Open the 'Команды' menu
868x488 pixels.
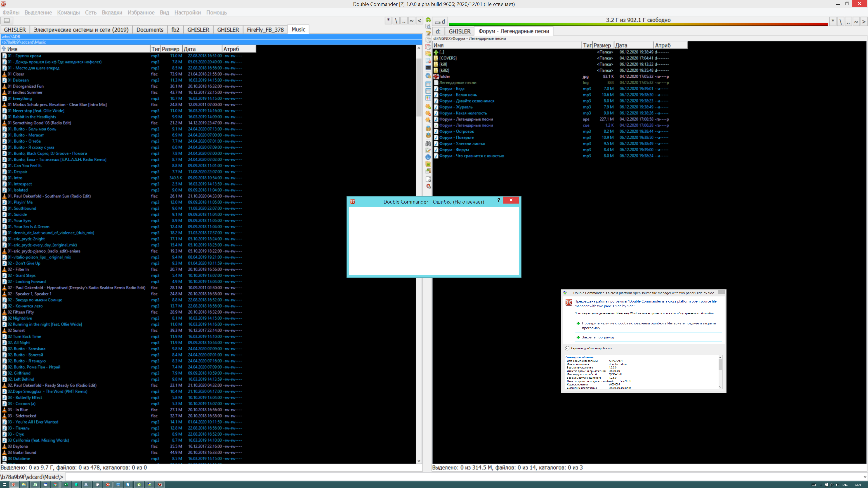click(68, 12)
